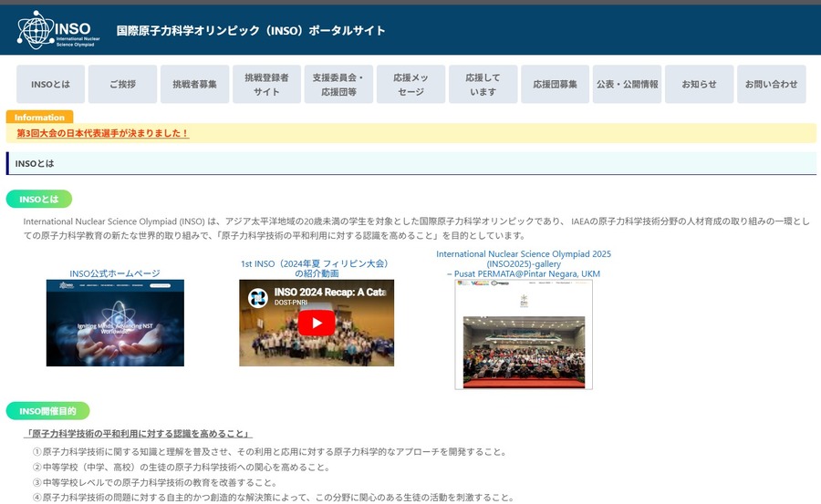Open the お問い合わせ contact page
Image resolution: width=821 pixels, height=504 pixels.
point(771,84)
